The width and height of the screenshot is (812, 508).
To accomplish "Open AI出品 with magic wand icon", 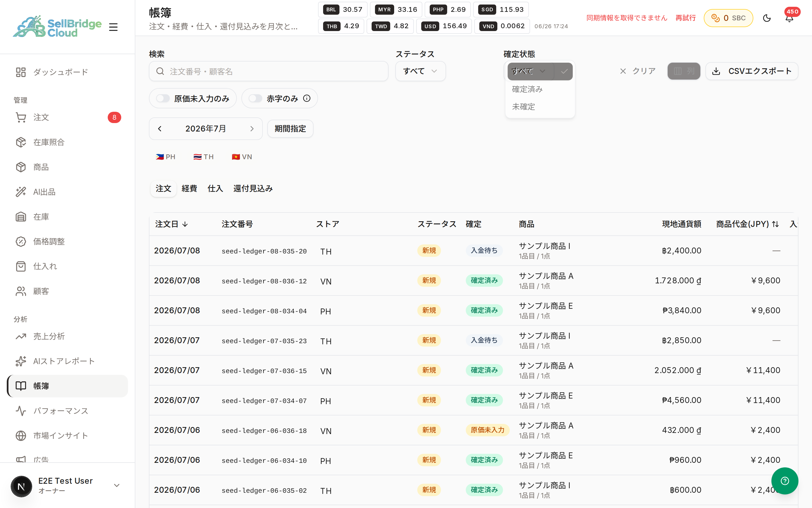I will tap(67, 192).
